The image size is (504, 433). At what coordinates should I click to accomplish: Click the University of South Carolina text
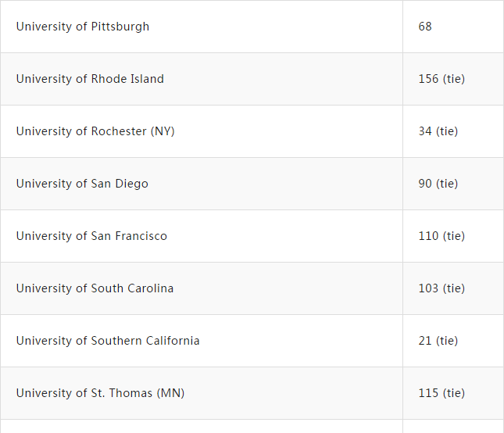click(x=95, y=288)
